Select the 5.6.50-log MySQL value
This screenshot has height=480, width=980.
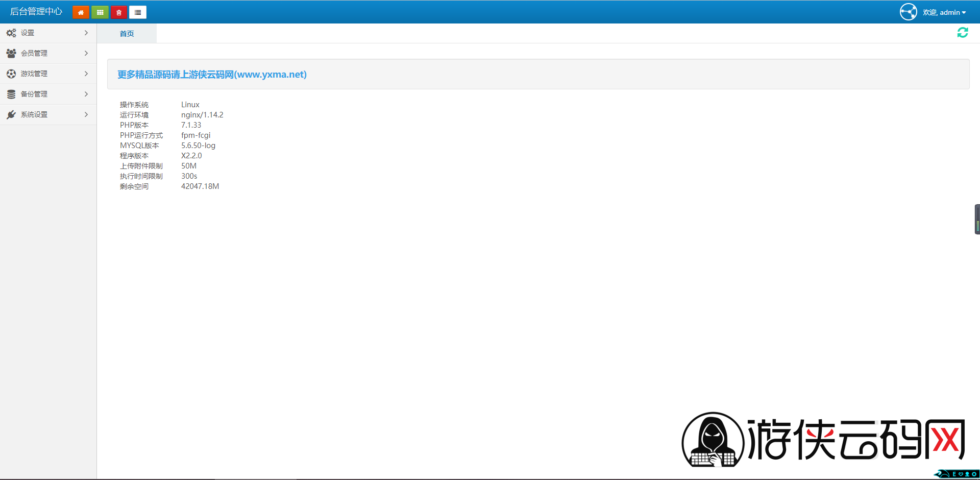click(198, 146)
